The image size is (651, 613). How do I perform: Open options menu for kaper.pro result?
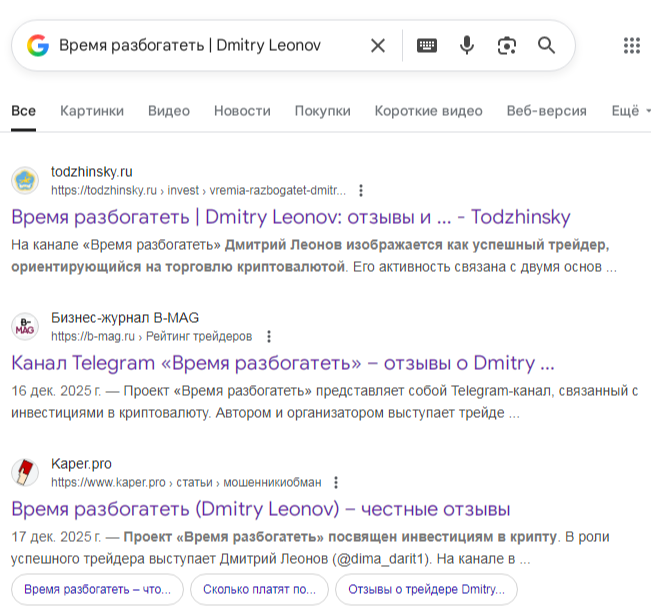336,482
